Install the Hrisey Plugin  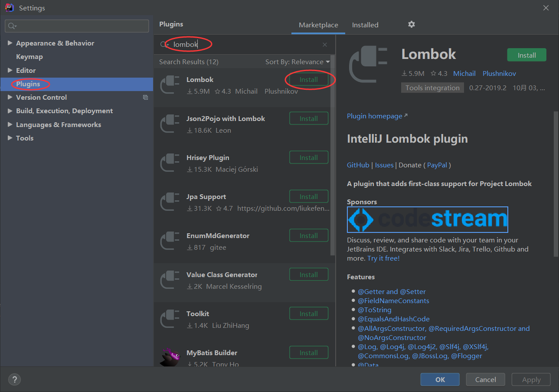click(309, 158)
